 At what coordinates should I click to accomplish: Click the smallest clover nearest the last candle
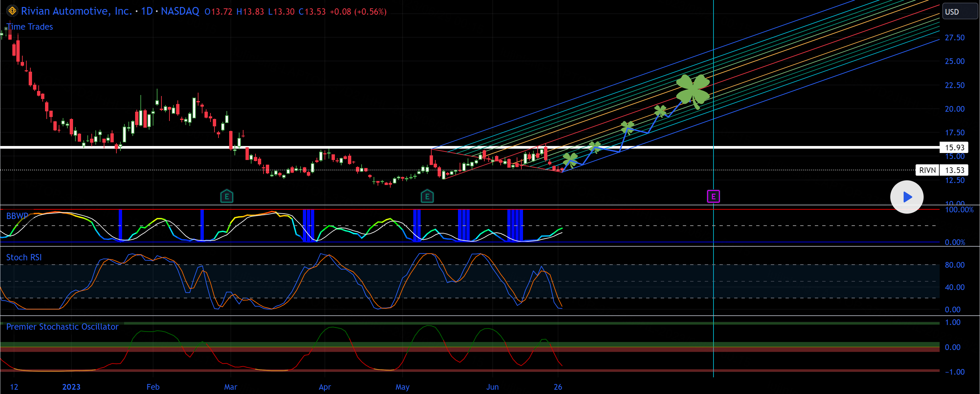click(x=570, y=159)
